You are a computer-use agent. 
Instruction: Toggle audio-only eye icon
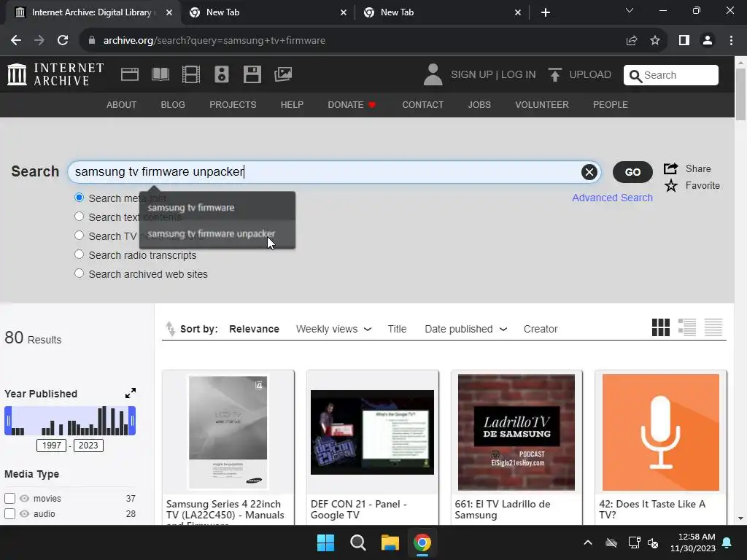click(24, 514)
